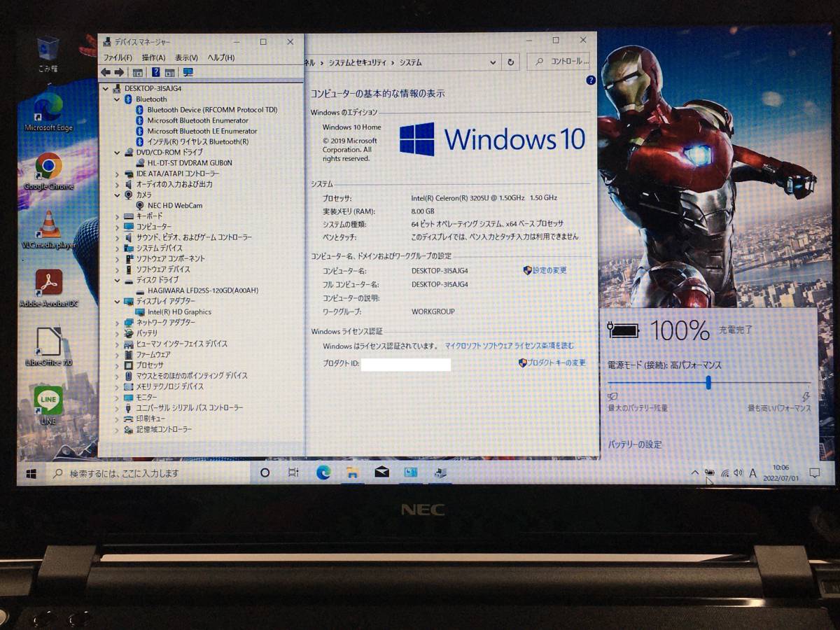Select the モニター category row
840x630 pixels.
[146, 397]
